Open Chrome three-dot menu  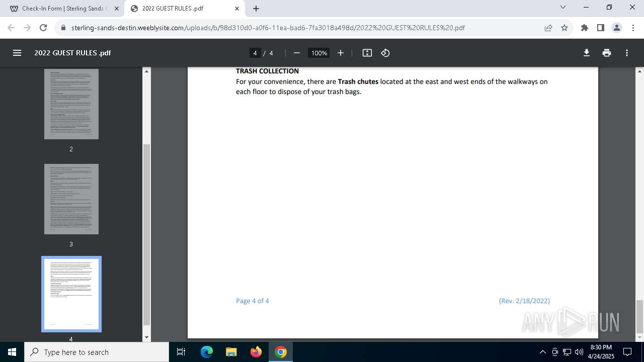pyautogui.click(x=632, y=28)
